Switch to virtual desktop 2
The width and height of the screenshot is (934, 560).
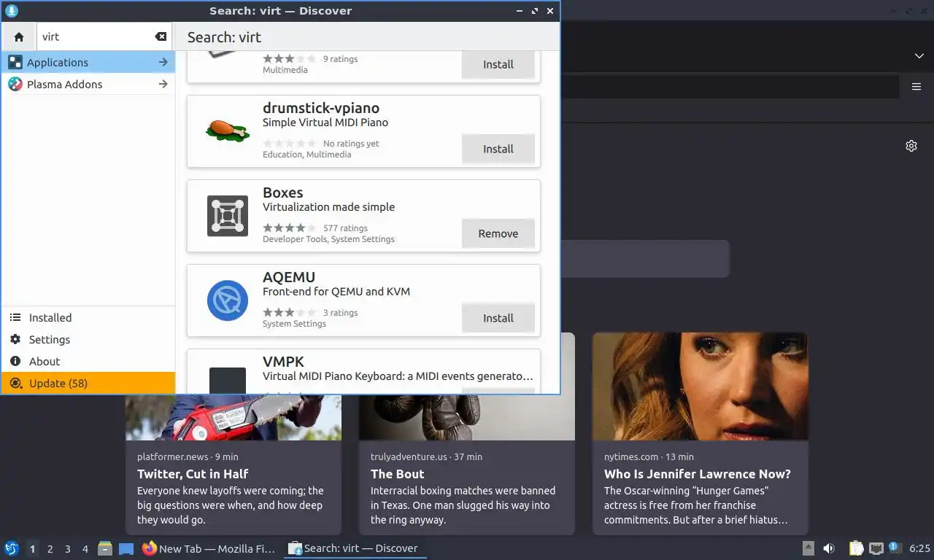50,548
